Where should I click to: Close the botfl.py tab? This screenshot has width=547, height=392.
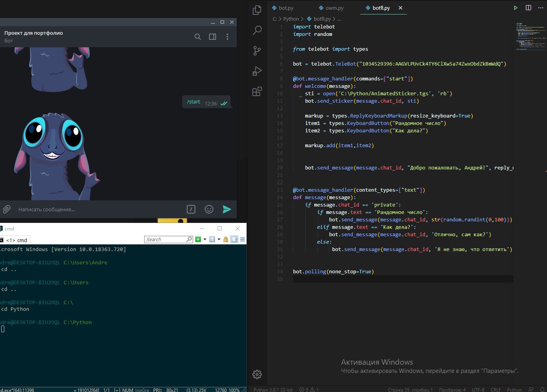(400, 8)
